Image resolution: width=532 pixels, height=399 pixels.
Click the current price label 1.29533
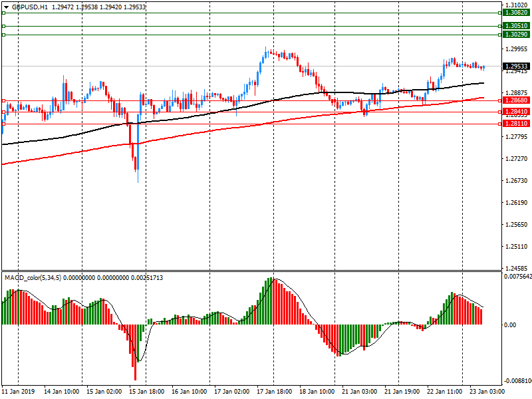pos(516,66)
